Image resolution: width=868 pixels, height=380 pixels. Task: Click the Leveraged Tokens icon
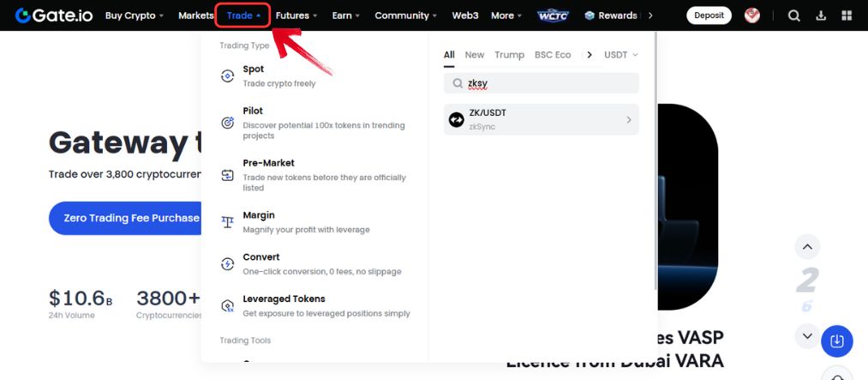[228, 305]
